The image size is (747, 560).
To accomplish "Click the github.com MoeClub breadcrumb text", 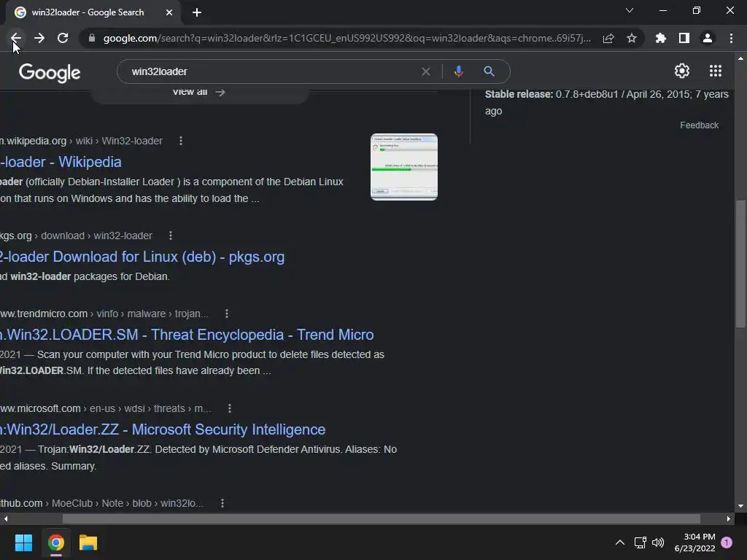I will (101, 503).
